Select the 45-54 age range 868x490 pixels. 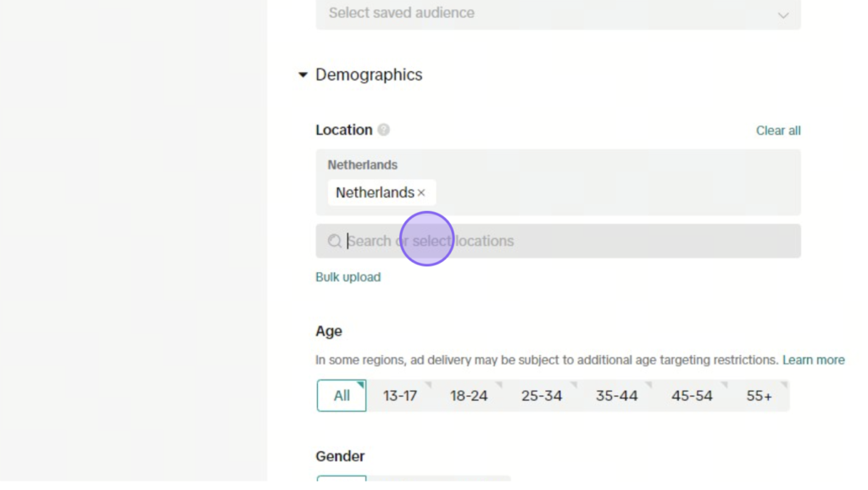pyautogui.click(x=692, y=395)
